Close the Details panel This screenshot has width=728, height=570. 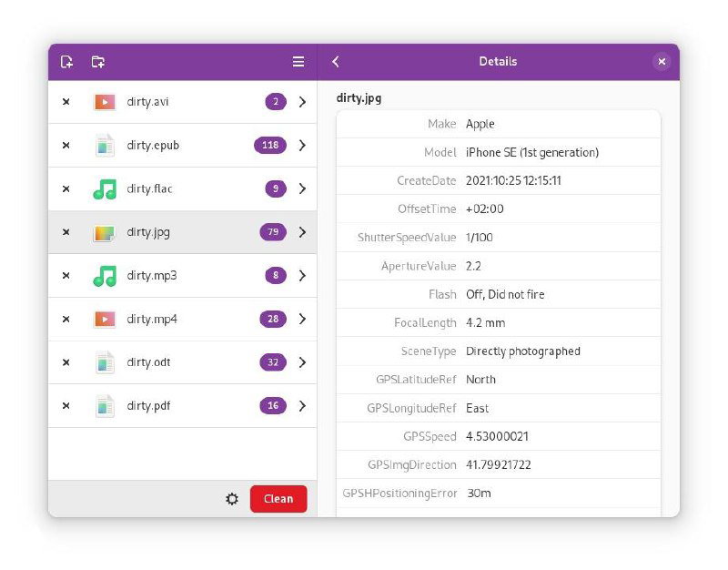[662, 61]
